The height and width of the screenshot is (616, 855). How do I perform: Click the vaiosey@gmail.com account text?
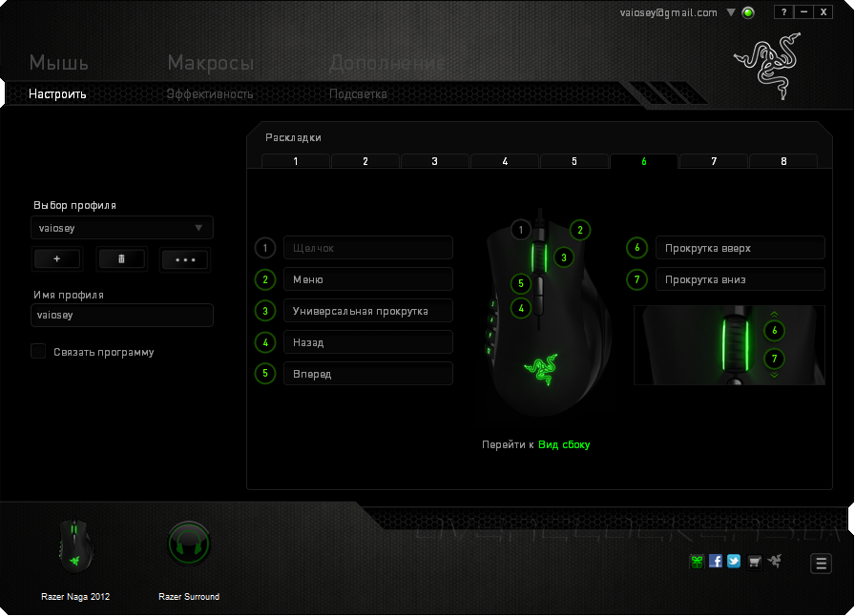(669, 12)
